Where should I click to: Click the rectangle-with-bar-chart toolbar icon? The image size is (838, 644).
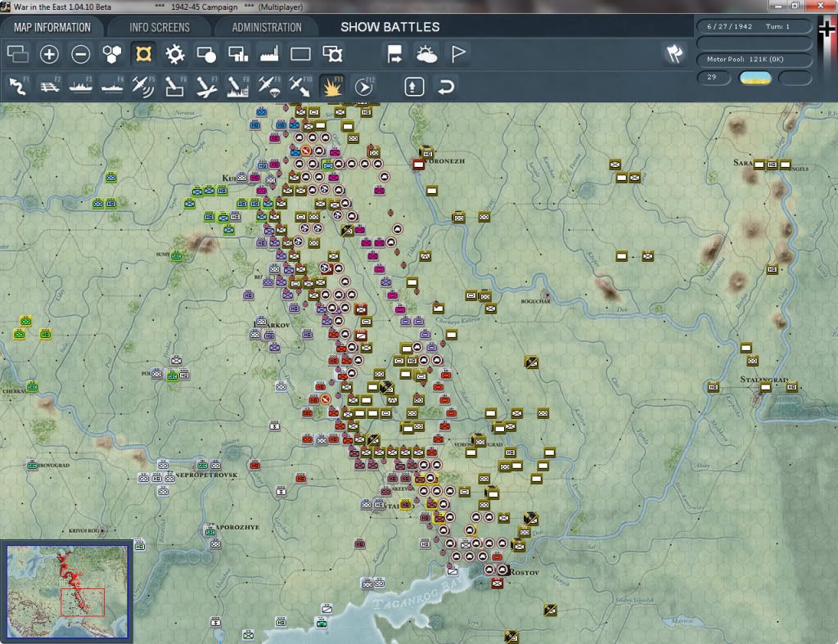pos(238,54)
